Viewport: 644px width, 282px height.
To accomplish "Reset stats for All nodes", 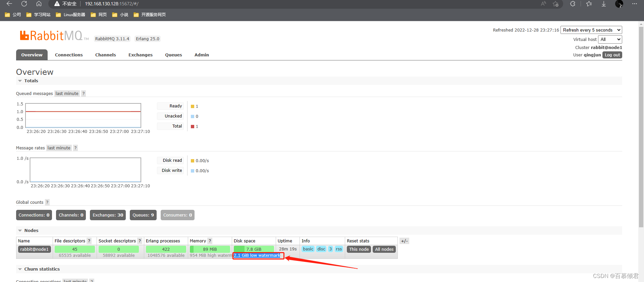I will pos(384,249).
